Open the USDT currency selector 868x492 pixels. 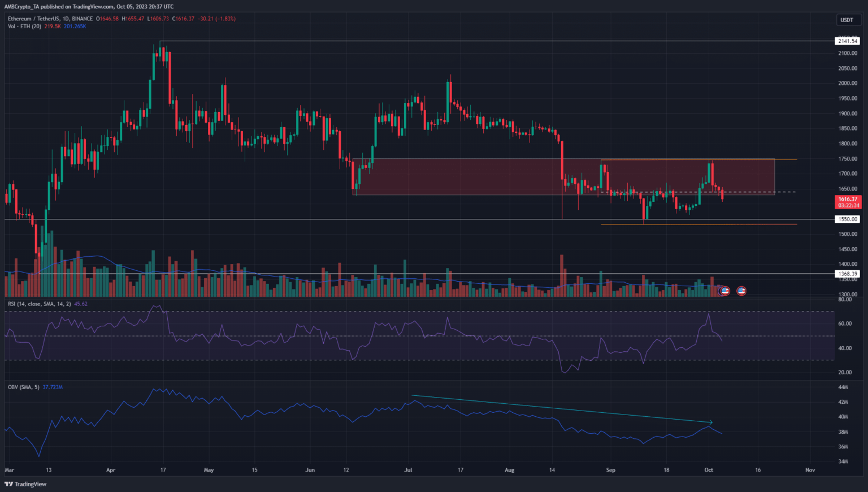[847, 20]
